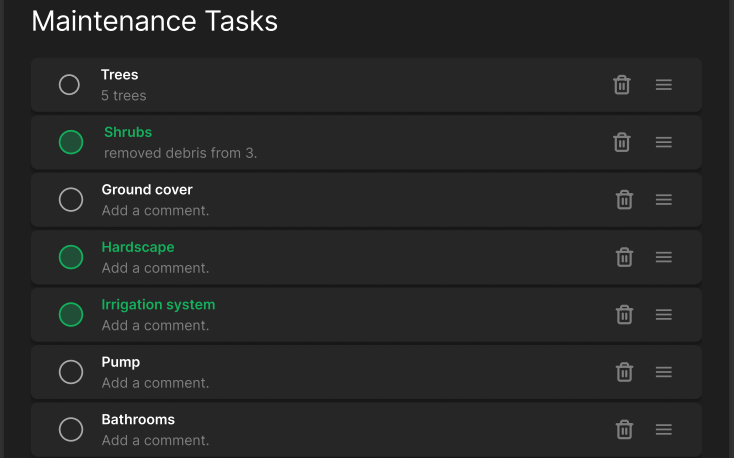The width and height of the screenshot is (734, 458).
Task: Mark the Trees task as complete
Action: pos(69,85)
